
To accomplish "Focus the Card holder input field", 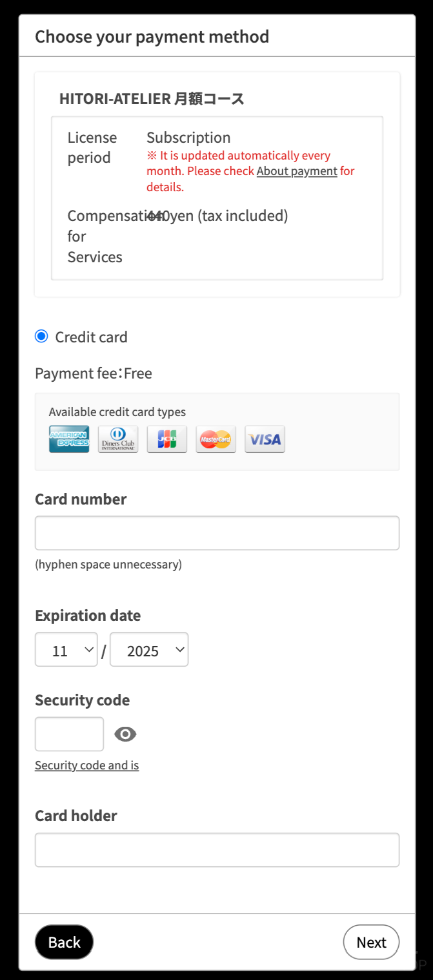I will click(x=217, y=850).
